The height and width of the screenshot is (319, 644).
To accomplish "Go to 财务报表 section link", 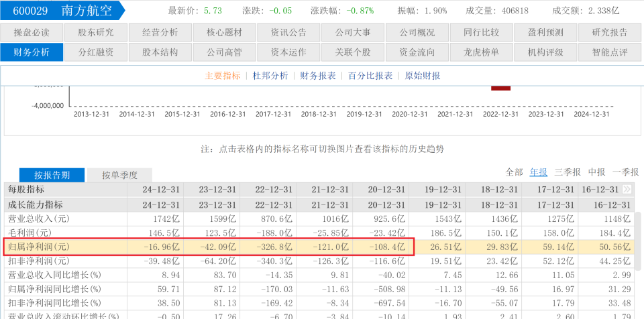I will (318, 76).
